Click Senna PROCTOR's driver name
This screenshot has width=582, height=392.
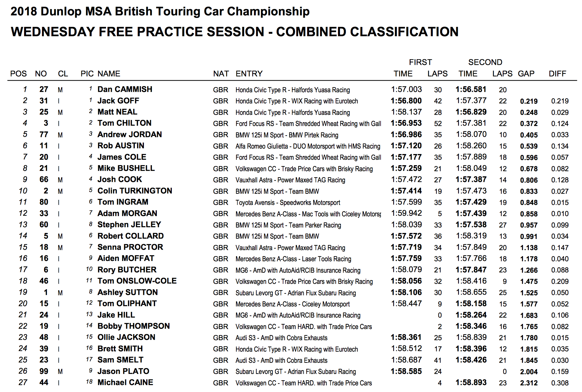pyautogui.click(x=130, y=247)
